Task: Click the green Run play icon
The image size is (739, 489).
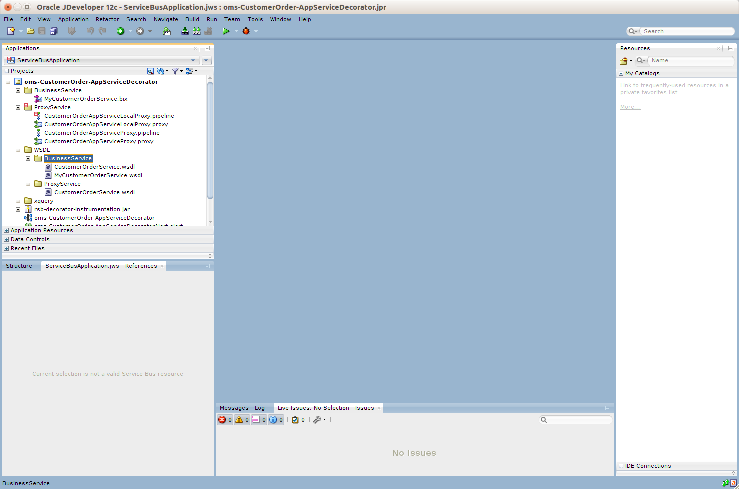Action: point(226,31)
